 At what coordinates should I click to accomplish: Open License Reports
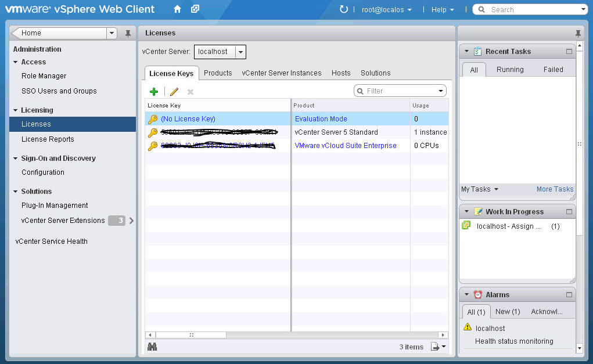click(x=48, y=139)
